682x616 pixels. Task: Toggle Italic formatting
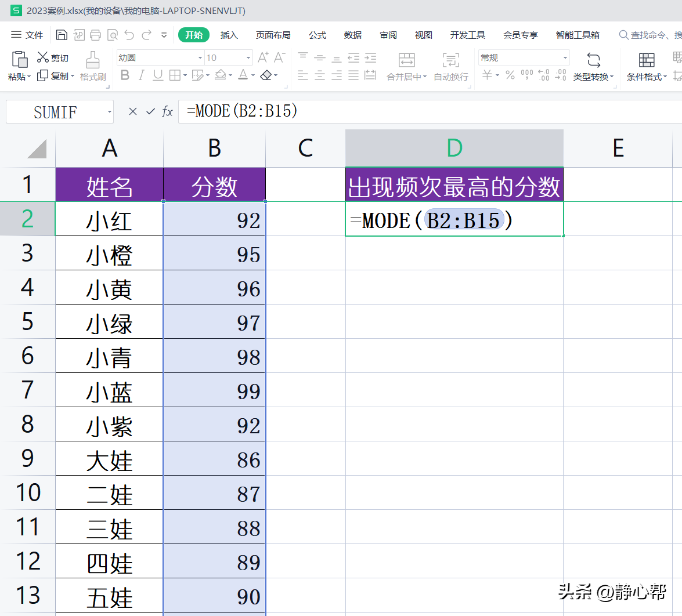[142, 75]
